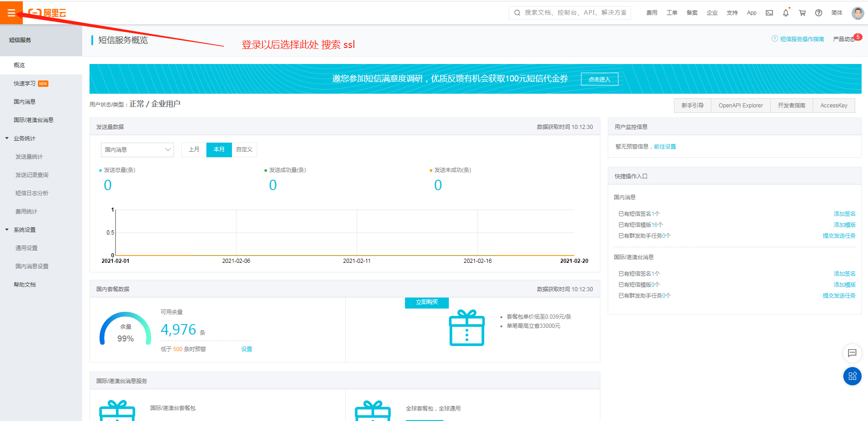Click the Alibaba Cloud logo
868x421 pixels.
[x=47, y=13]
